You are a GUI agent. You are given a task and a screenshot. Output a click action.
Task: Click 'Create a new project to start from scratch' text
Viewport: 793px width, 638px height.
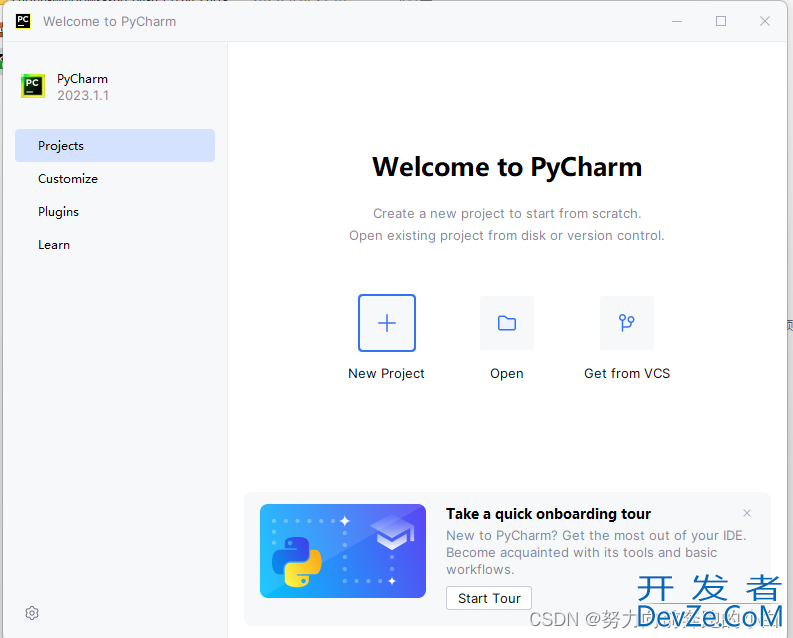tap(507, 213)
